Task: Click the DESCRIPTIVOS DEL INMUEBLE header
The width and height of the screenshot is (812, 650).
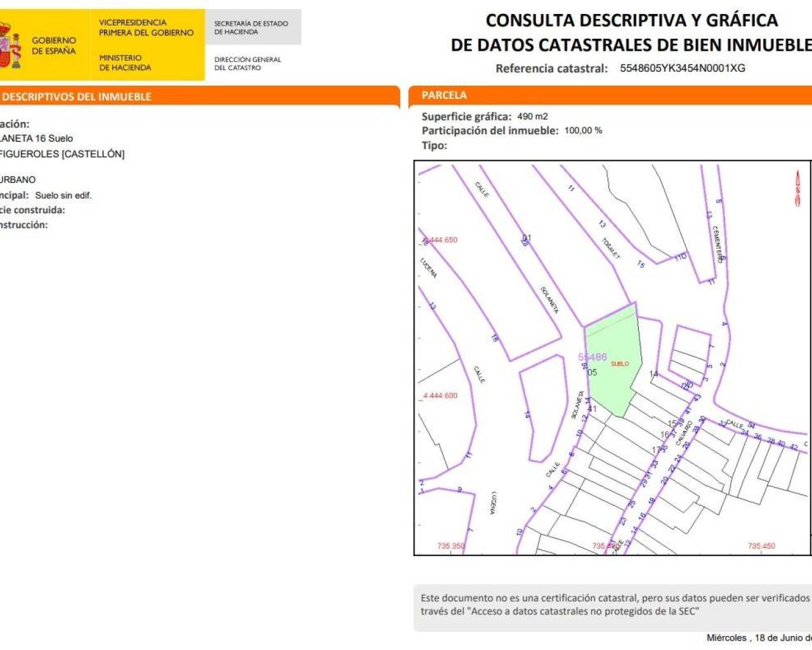Action: (76, 96)
